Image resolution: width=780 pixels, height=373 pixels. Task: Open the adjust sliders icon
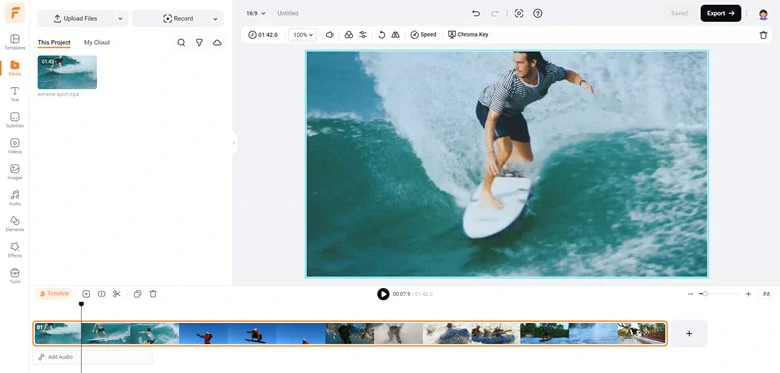tap(363, 35)
